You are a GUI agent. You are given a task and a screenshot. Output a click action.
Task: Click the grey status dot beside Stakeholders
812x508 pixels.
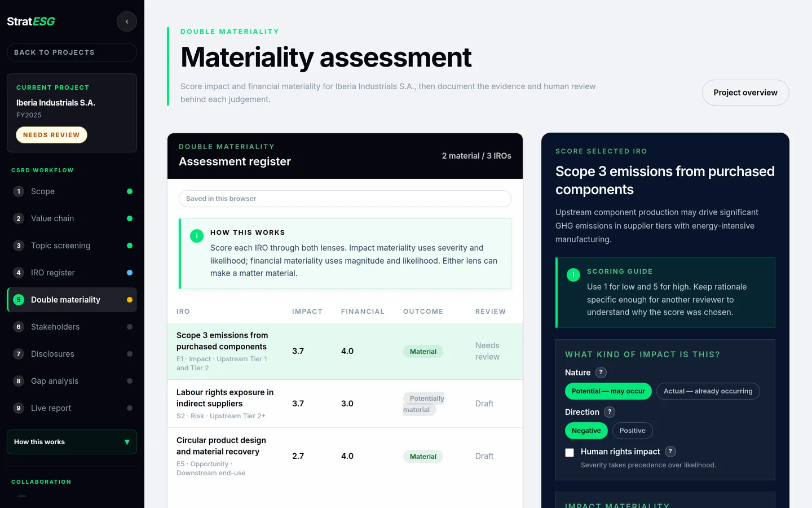pos(130,327)
